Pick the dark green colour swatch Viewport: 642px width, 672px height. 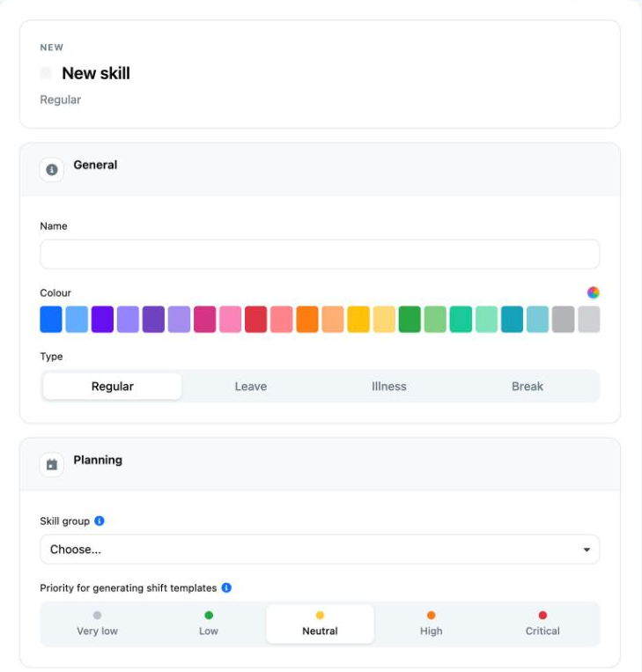point(410,320)
